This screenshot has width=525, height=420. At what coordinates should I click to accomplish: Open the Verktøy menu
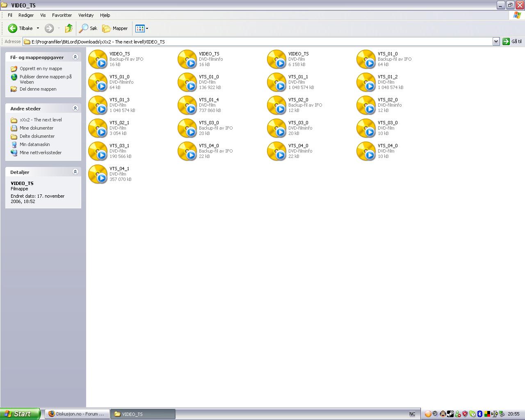pyautogui.click(x=86, y=15)
